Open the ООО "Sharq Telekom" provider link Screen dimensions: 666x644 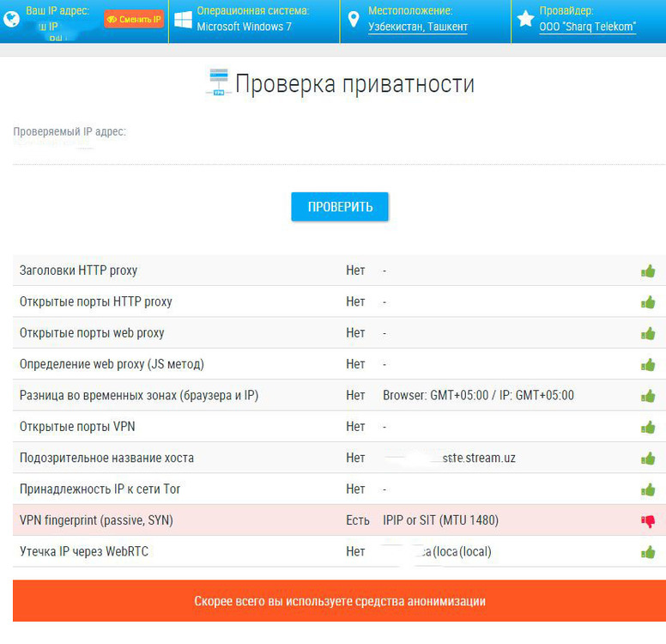click(588, 27)
